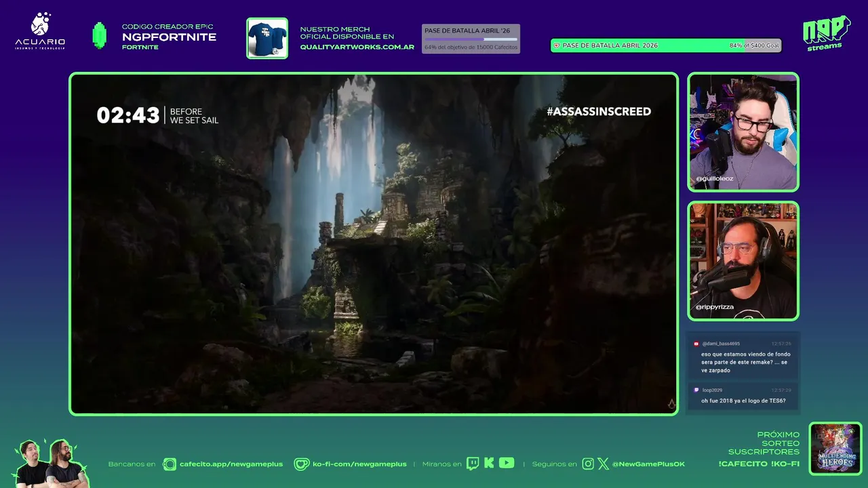Click the NUESTRO MERCH OFICIAL text
Screen dimensions: 868x488
tap(347, 33)
